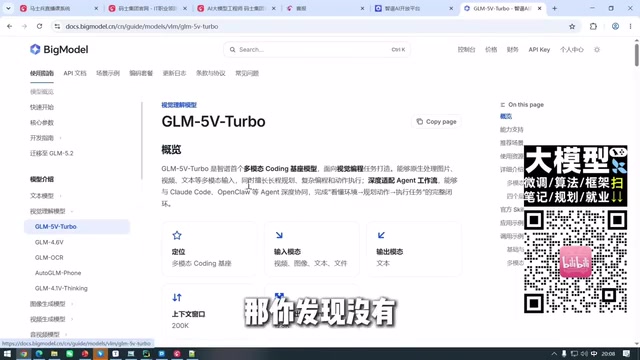Screen dimensions: 640x360
Task: Jump to 能力支持 in On this page
Action: pos(511,129)
